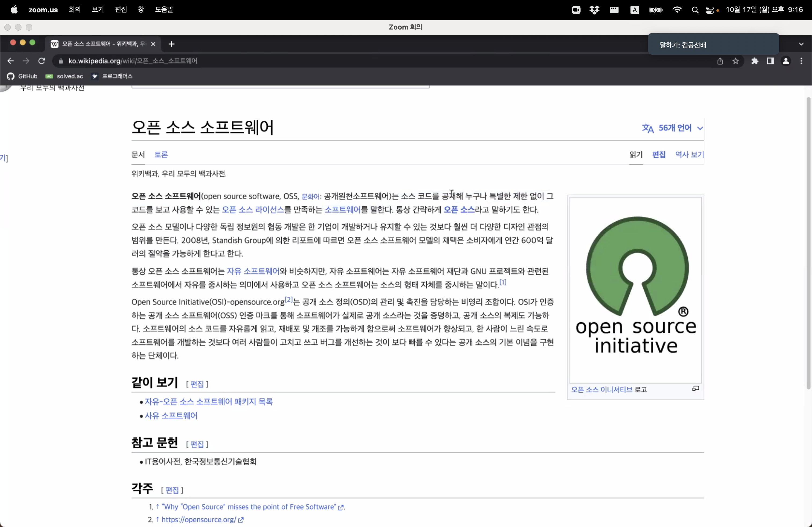This screenshot has width=812, height=527.
Task: Follow the bold 오픈 소스 link
Action: coord(459,210)
